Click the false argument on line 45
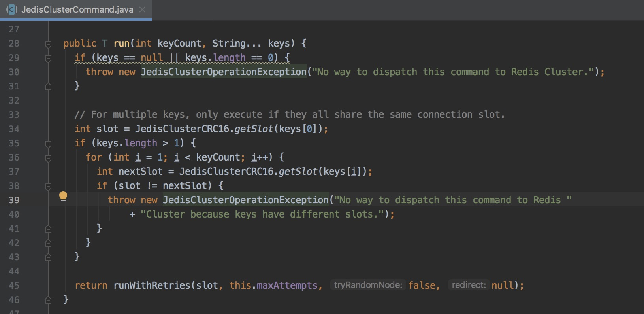 pyautogui.click(x=422, y=285)
